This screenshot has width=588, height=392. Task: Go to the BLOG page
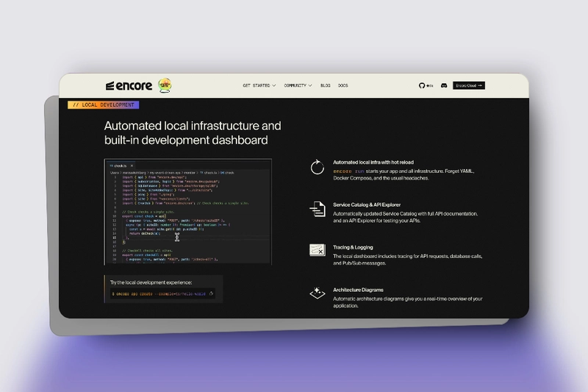pos(325,85)
